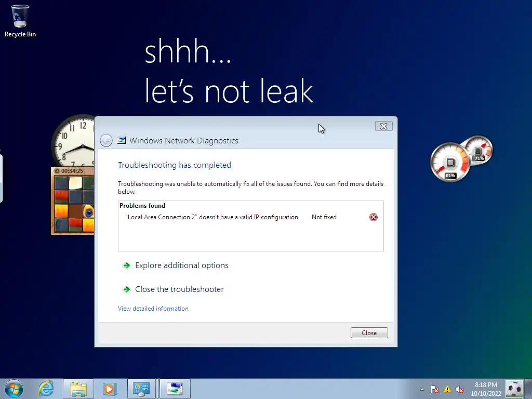
Task: Click the eye puzzle tile in gadget
Action: [x=88, y=212]
